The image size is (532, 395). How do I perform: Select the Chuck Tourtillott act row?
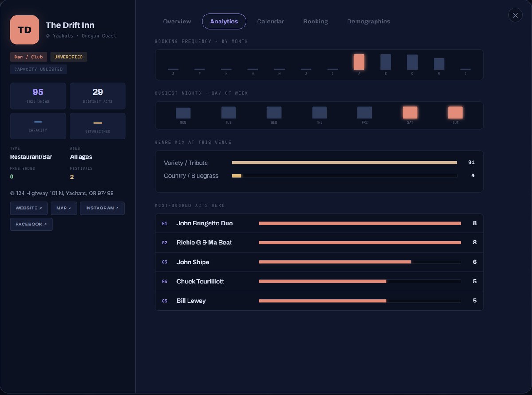click(319, 282)
